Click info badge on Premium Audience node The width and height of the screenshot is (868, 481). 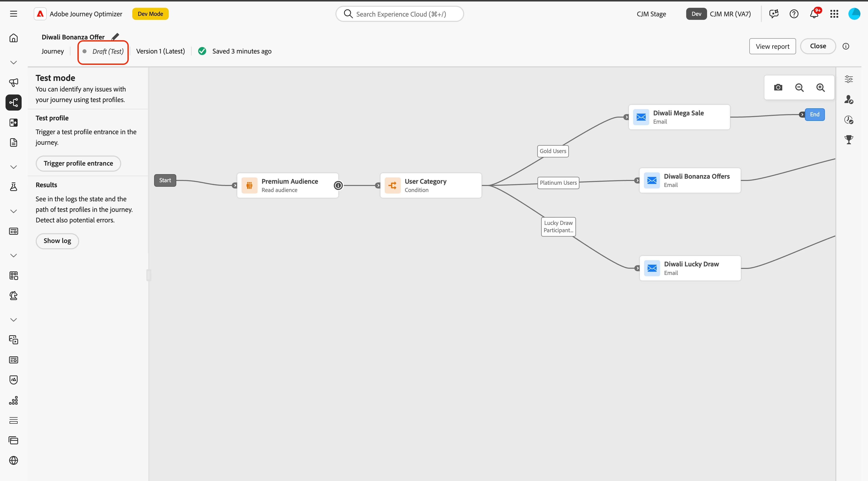(x=338, y=185)
